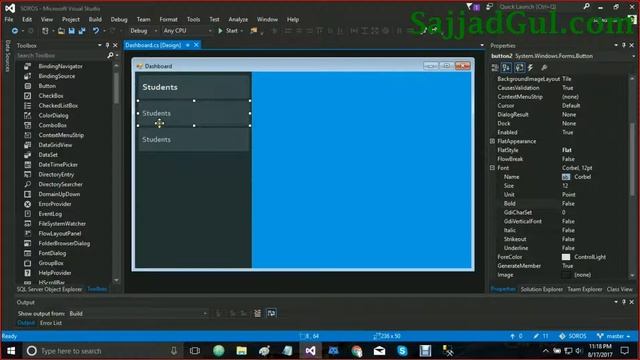Select the Dashboard.cs [Design] tab
Screen dimensions: 640x360
(153, 45)
